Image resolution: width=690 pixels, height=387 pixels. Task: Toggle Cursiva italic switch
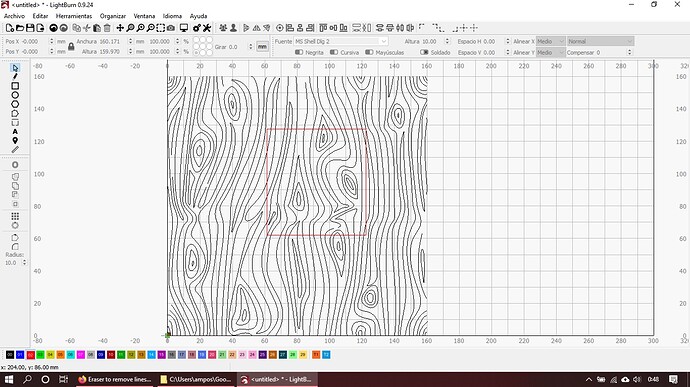point(334,52)
